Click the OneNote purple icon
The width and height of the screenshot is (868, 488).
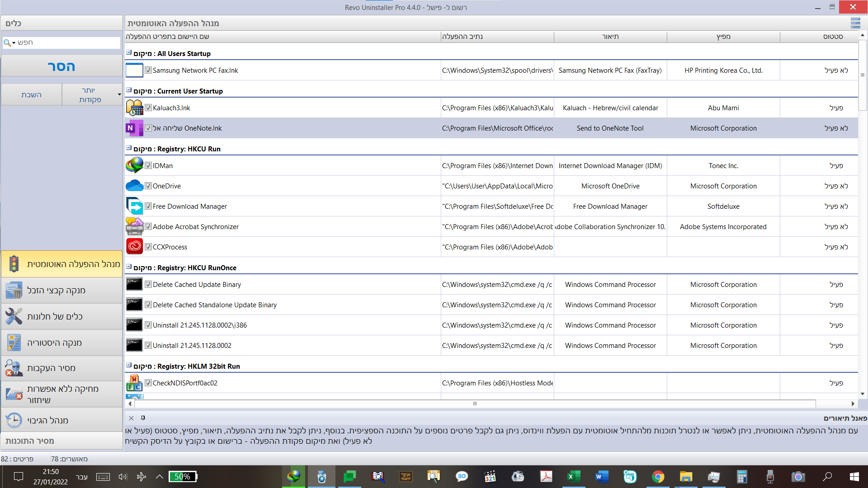coord(134,128)
